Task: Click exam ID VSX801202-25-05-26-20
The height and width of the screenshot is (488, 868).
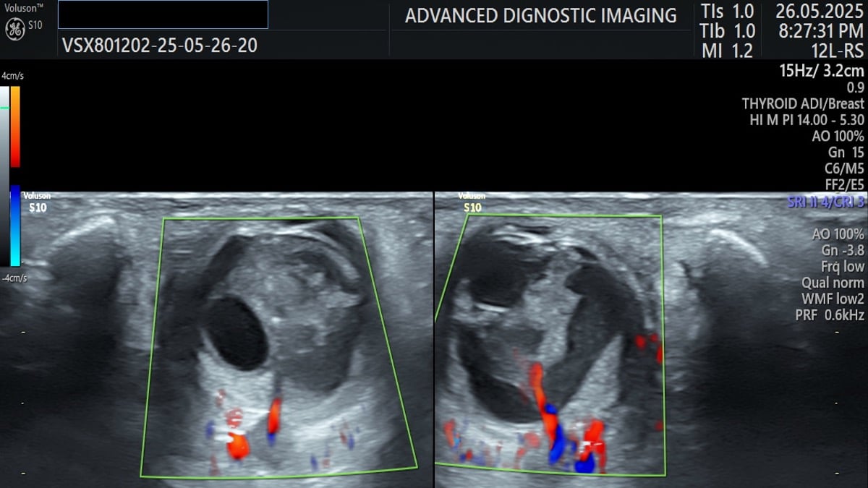Action: tap(160, 46)
